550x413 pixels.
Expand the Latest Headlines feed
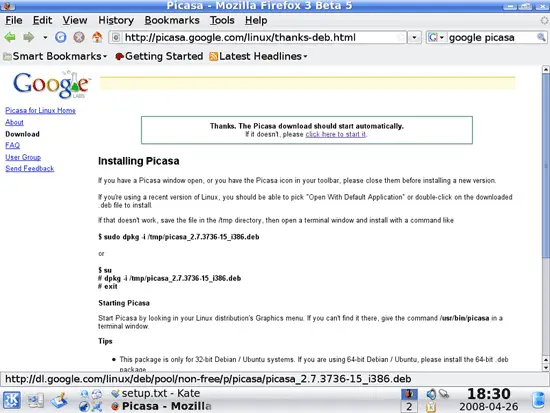[x=258, y=56]
